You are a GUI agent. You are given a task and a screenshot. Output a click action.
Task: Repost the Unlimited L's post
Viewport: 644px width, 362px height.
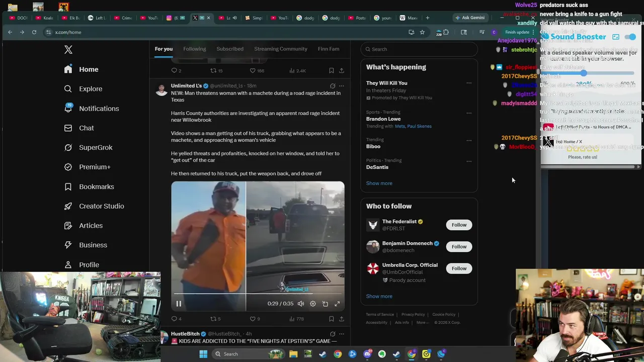tap(215, 319)
